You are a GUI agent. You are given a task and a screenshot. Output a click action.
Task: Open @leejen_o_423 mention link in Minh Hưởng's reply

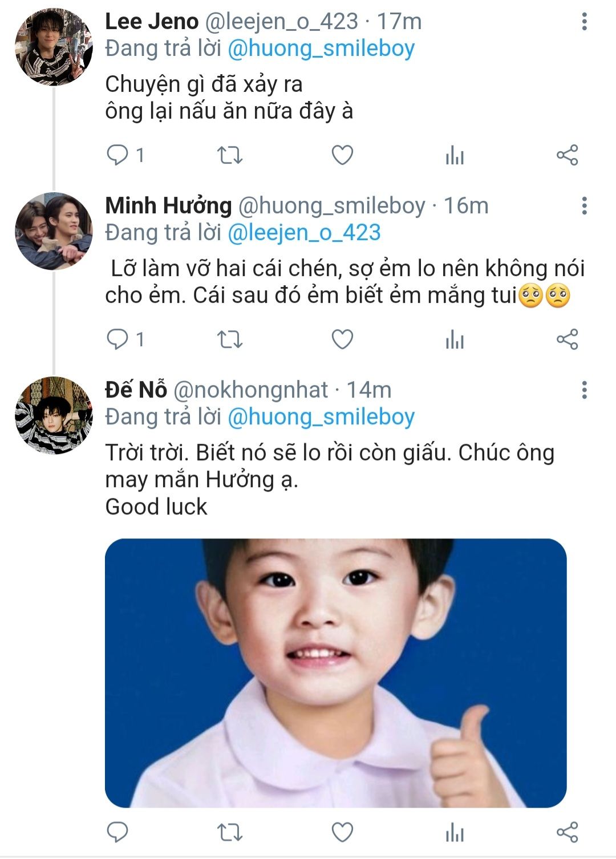(x=304, y=233)
